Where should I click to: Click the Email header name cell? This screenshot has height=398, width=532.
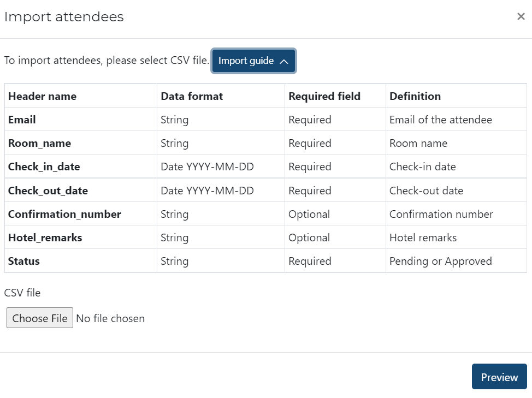22,120
